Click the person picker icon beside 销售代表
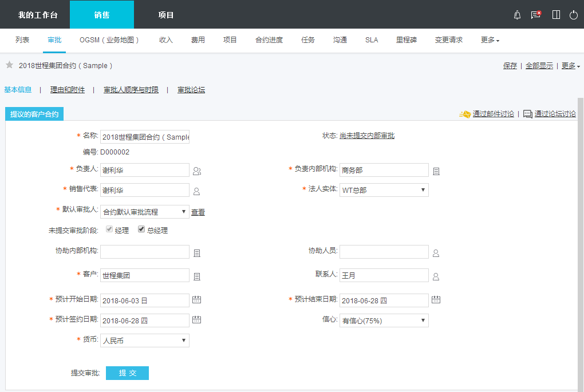 click(197, 191)
